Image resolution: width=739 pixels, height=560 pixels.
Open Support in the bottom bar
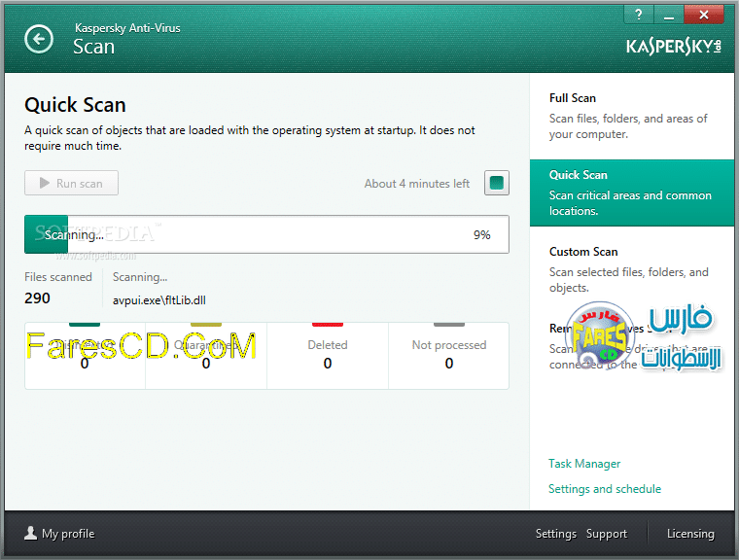coord(607,534)
